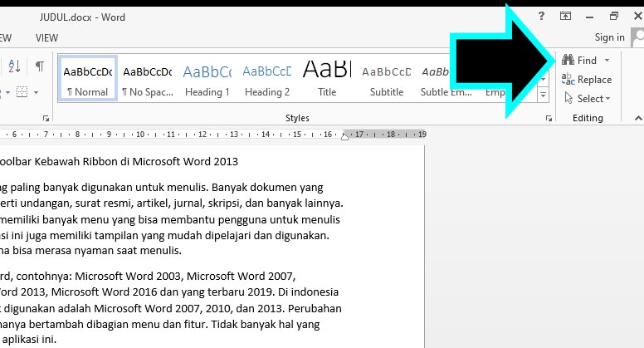Click the Find binoculars icon
Screen dimensions: 644x348
click(x=568, y=61)
